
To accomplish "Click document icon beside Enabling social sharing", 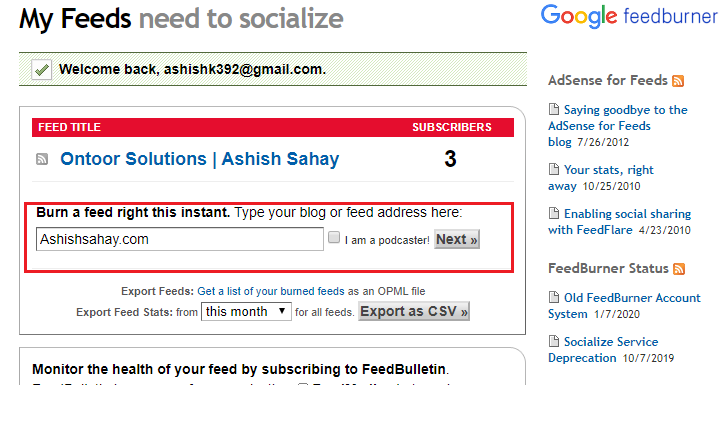I will pos(554,214).
